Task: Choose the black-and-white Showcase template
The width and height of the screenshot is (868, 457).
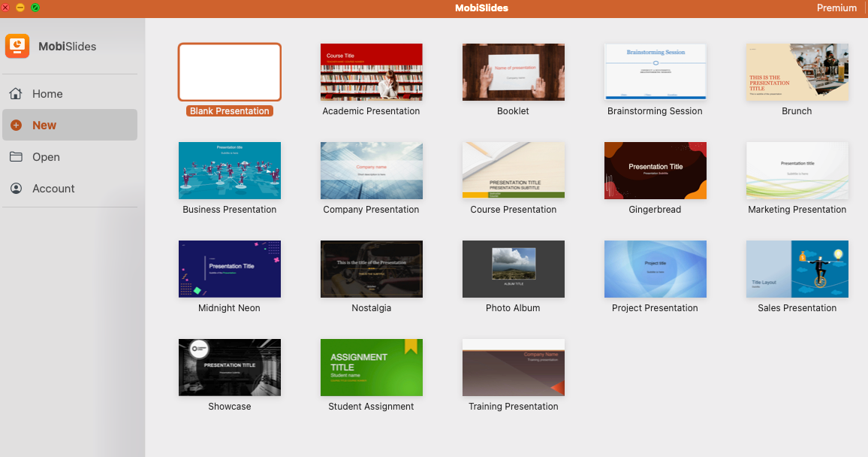Action: [229, 368]
